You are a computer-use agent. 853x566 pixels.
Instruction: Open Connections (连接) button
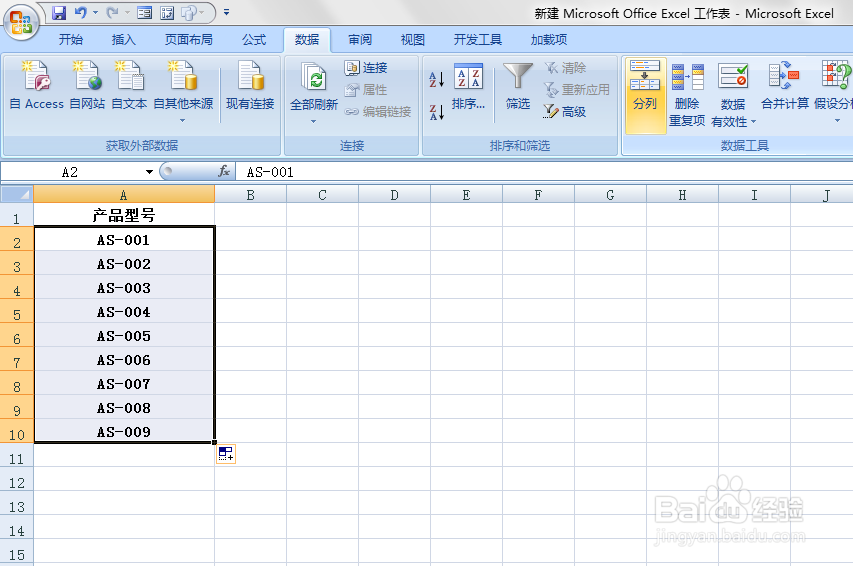pyautogui.click(x=366, y=67)
